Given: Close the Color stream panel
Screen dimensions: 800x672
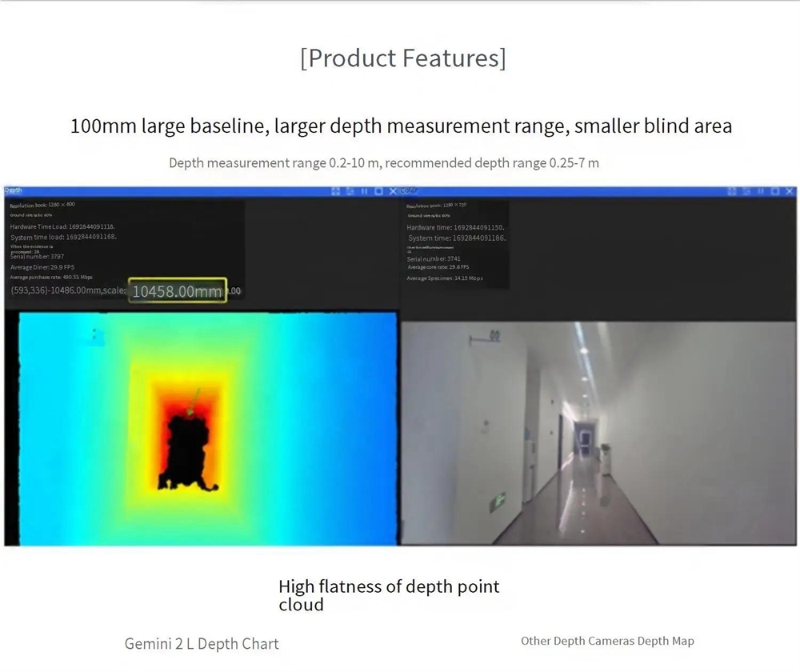Looking at the screenshot, I should 789,191.
